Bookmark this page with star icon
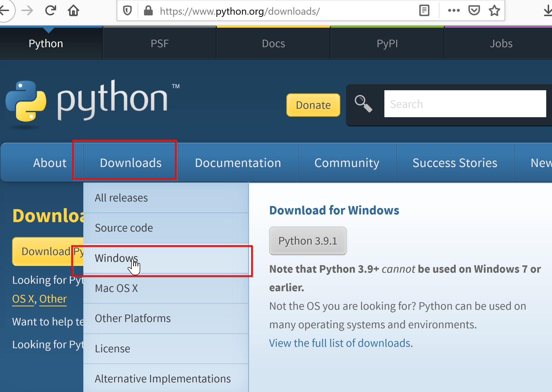The image size is (552, 392). pyautogui.click(x=494, y=11)
